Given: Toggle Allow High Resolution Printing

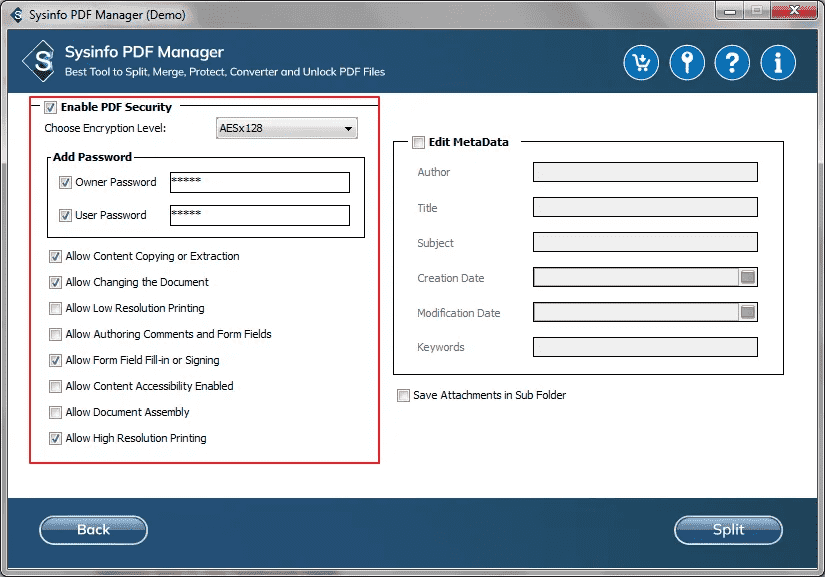Looking at the screenshot, I should 55,438.
